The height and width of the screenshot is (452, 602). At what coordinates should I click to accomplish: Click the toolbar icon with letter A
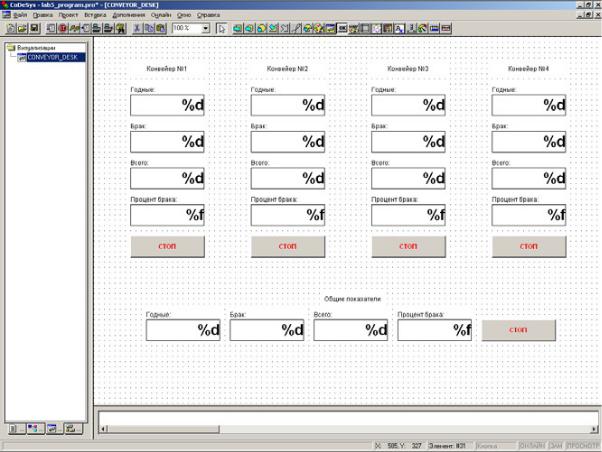(399, 28)
